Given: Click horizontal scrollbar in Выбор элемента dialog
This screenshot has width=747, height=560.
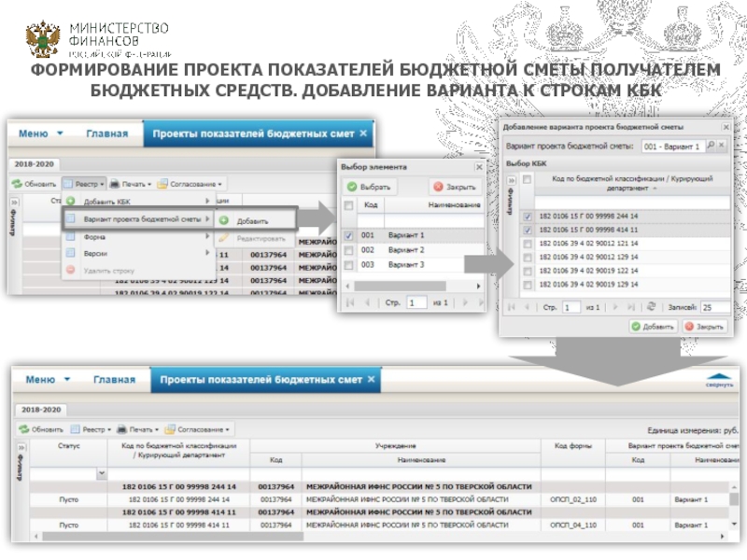Looking at the screenshot, I should coord(401,286).
